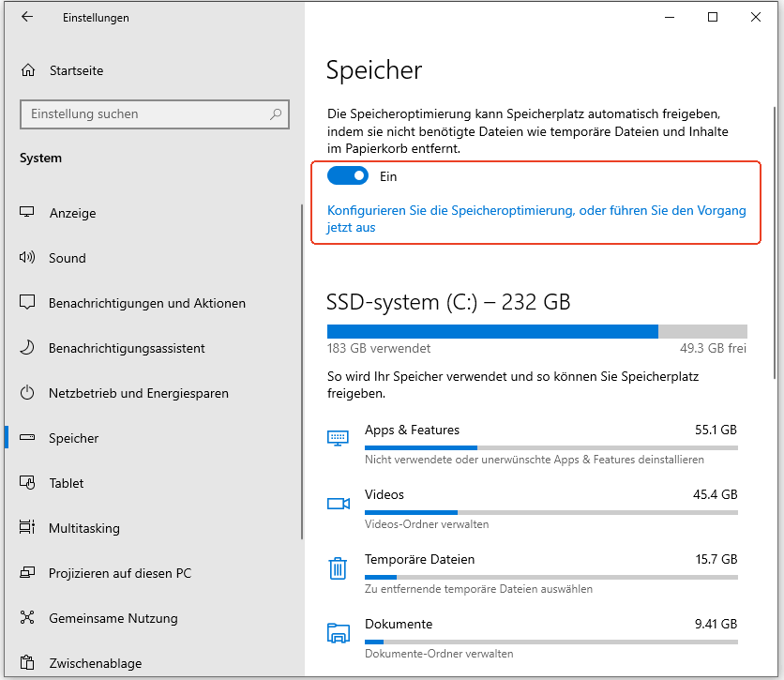Open Benachrichtigungen und Aktionen via its icon
Screen dimensions: 784x680
[27, 303]
